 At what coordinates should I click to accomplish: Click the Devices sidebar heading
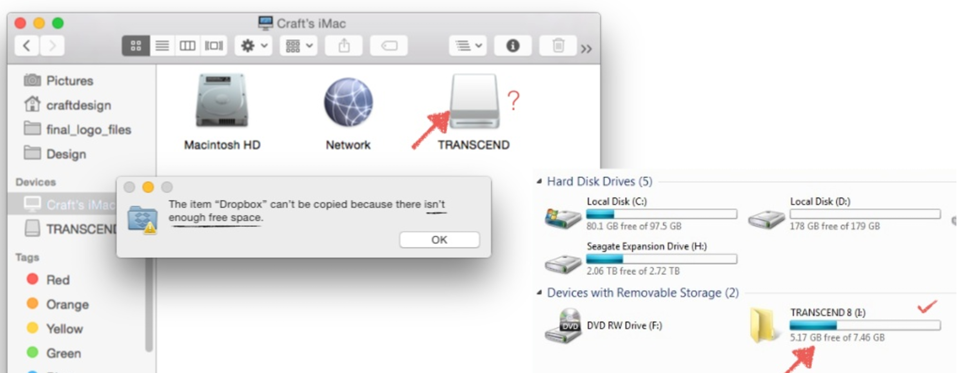tap(36, 182)
